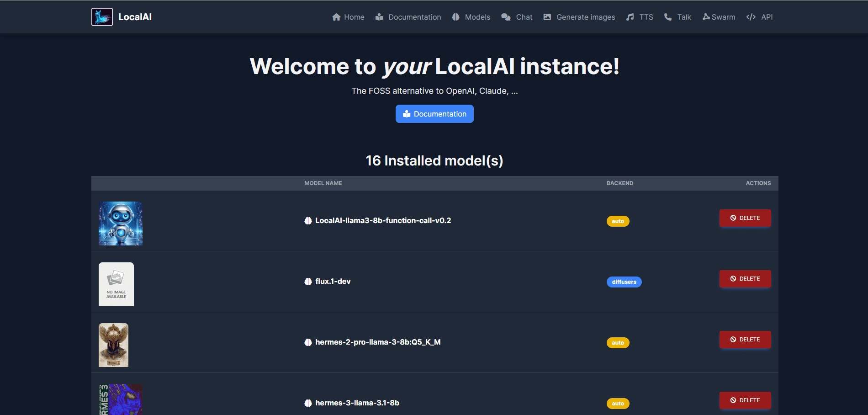Click the Home house icon
Screen dimensions: 868x415
click(x=336, y=17)
